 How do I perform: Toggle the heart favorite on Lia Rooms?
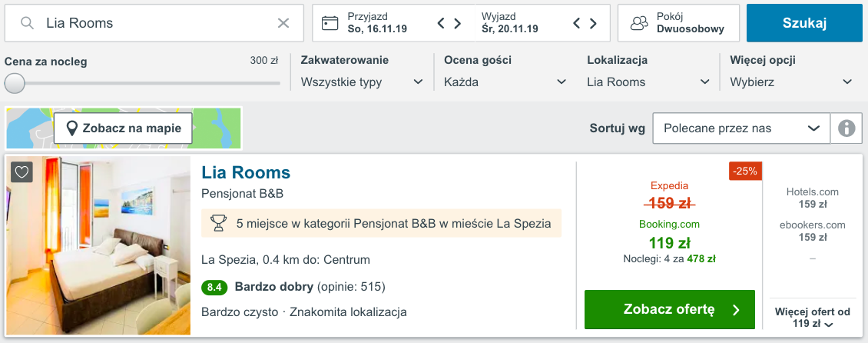point(22,171)
